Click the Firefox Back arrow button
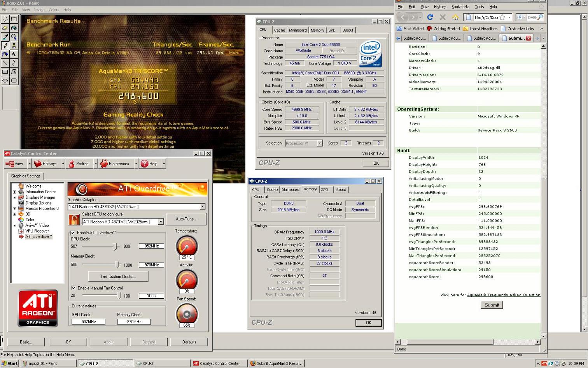This screenshot has height=368, width=588. (x=403, y=17)
